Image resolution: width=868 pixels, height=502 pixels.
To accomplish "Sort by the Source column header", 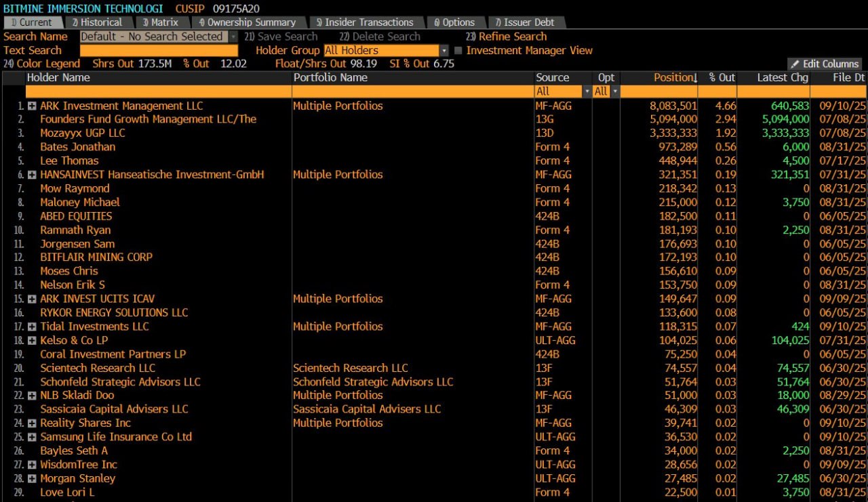I will tap(553, 78).
